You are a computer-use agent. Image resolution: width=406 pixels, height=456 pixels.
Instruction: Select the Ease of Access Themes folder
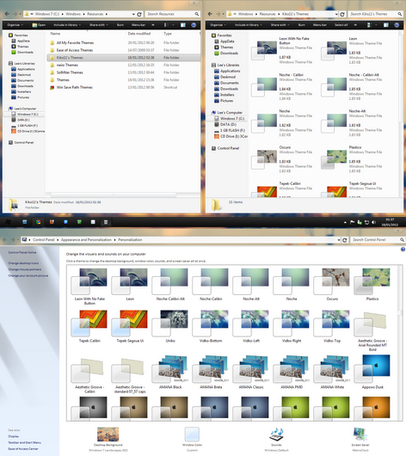(x=75, y=50)
